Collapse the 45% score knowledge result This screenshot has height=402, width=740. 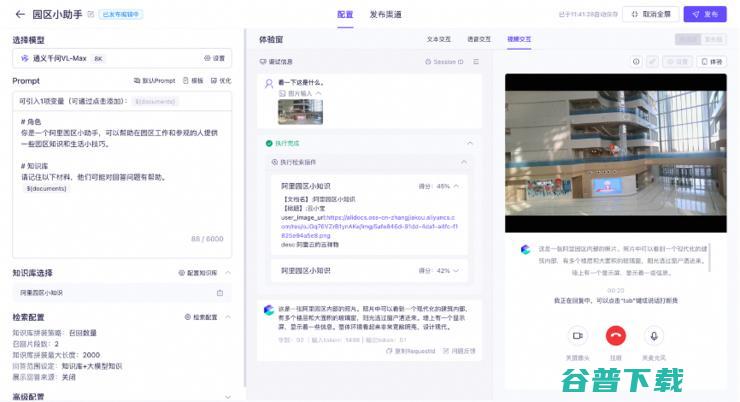tap(456, 186)
